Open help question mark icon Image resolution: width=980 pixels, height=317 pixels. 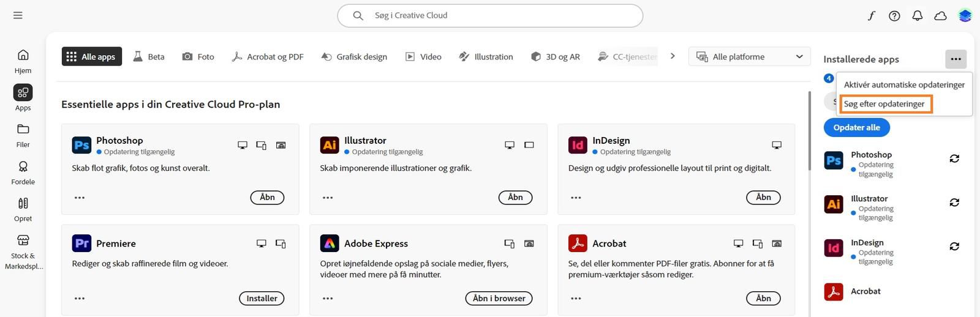[x=894, y=16]
